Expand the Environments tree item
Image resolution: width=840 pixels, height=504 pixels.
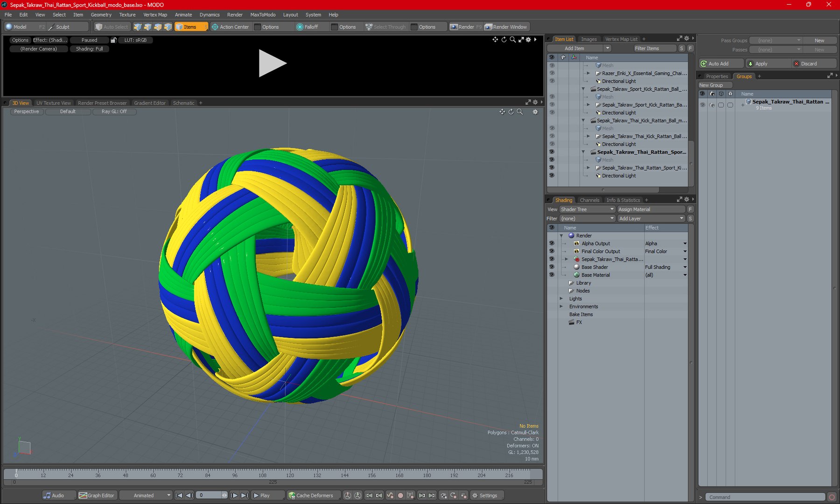[561, 307]
